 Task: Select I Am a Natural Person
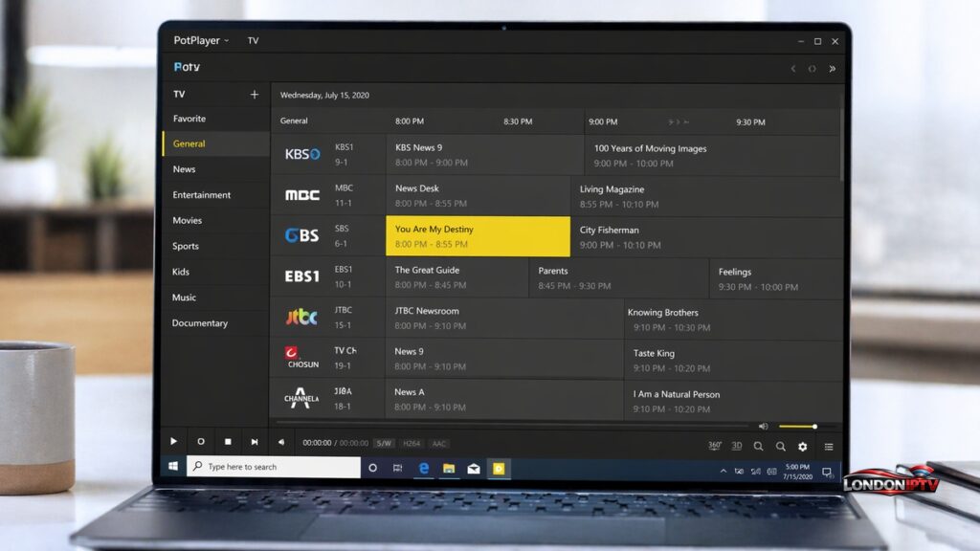pyautogui.click(x=733, y=401)
